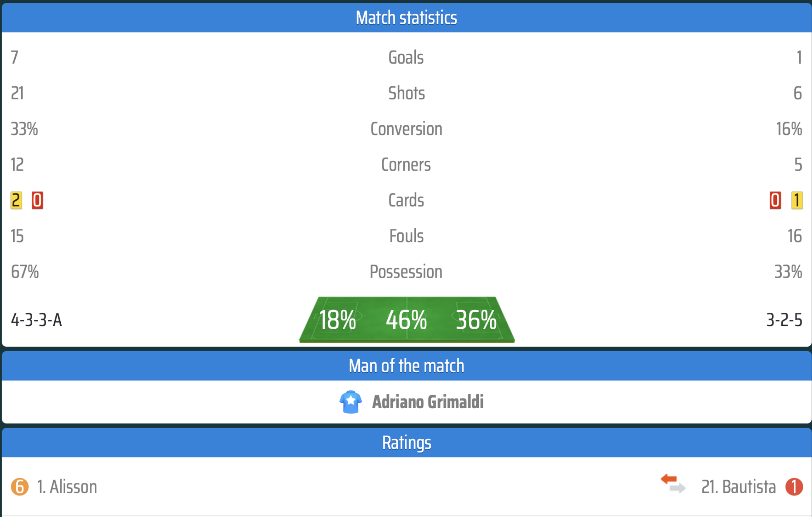Open player 21. Bautista
Image resolution: width=812 pixels, height=517 pixels.
click(x=738, y=487)
